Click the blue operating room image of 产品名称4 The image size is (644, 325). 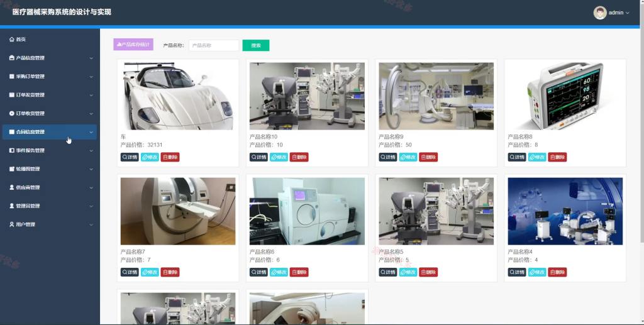pos(565,211)
